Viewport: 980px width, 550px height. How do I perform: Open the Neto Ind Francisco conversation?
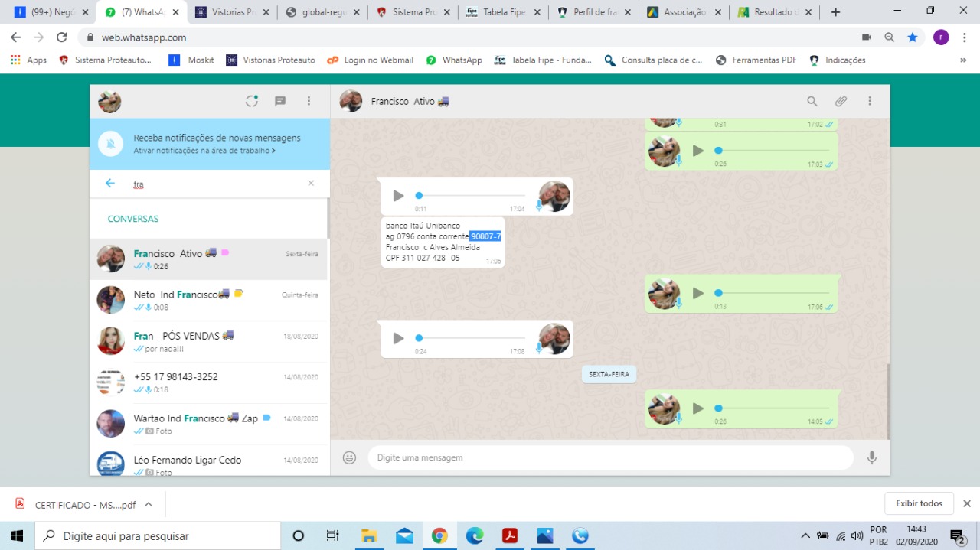tap(208, 300)
